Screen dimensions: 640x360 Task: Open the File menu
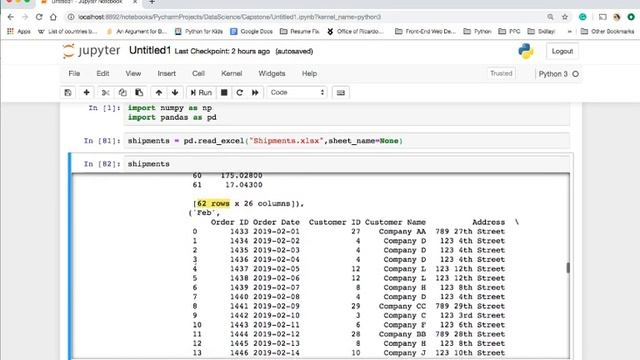click(x=74, y=73)
